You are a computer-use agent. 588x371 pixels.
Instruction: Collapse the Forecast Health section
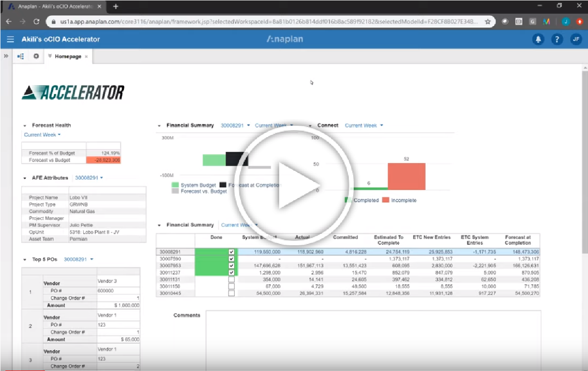[x=25, y=125]
